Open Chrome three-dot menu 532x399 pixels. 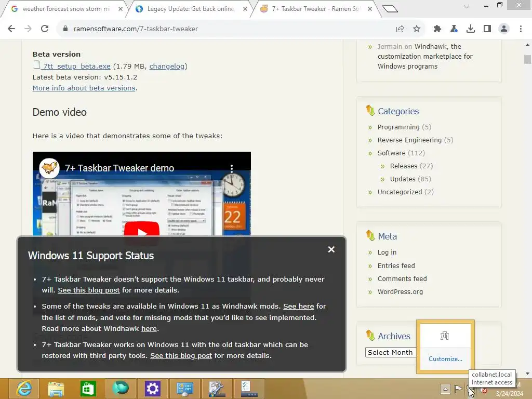pos(521,29)
